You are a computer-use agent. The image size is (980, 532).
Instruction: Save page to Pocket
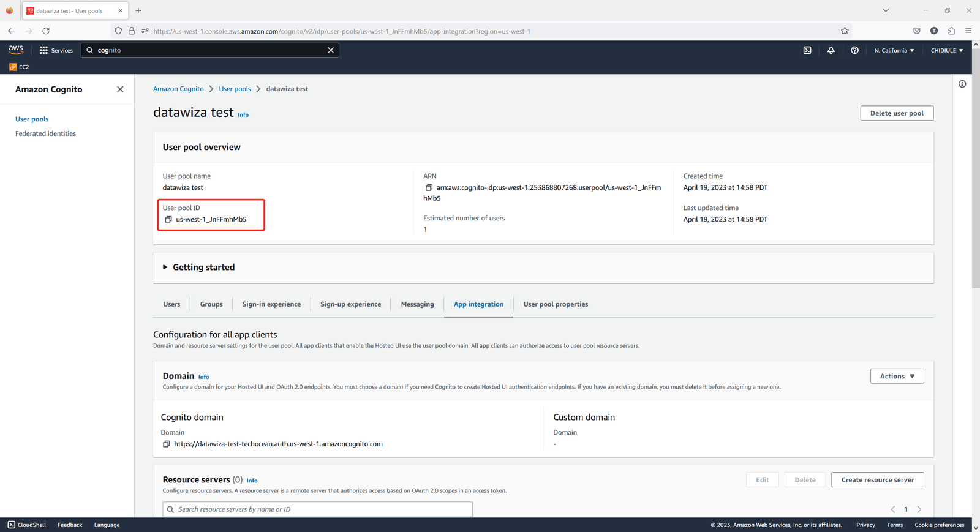(x=917, y=31)
